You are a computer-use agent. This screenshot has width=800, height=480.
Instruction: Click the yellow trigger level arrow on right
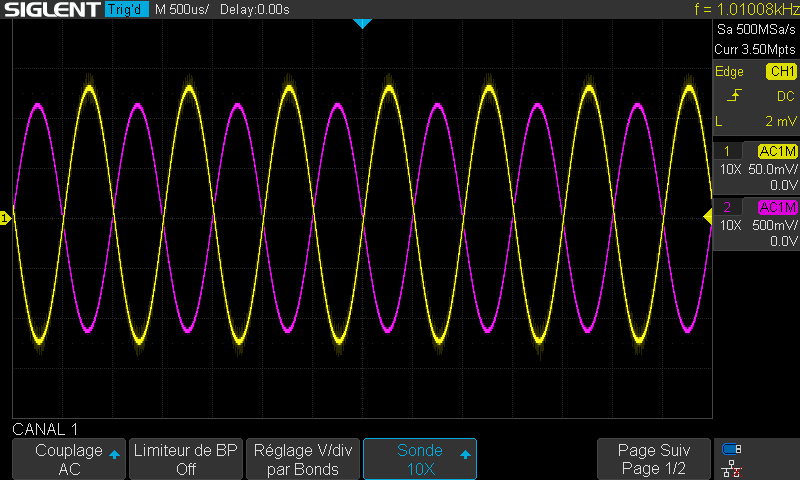click(x=708, y=217)
